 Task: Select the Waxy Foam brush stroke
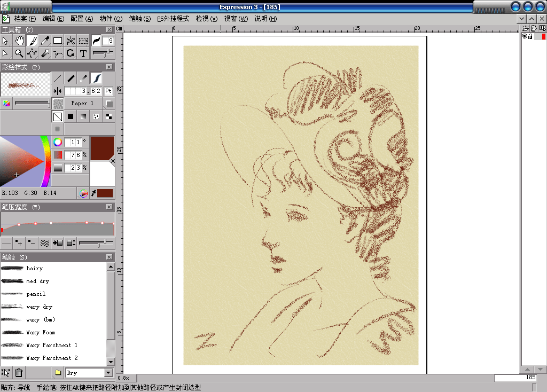(53, 332)
